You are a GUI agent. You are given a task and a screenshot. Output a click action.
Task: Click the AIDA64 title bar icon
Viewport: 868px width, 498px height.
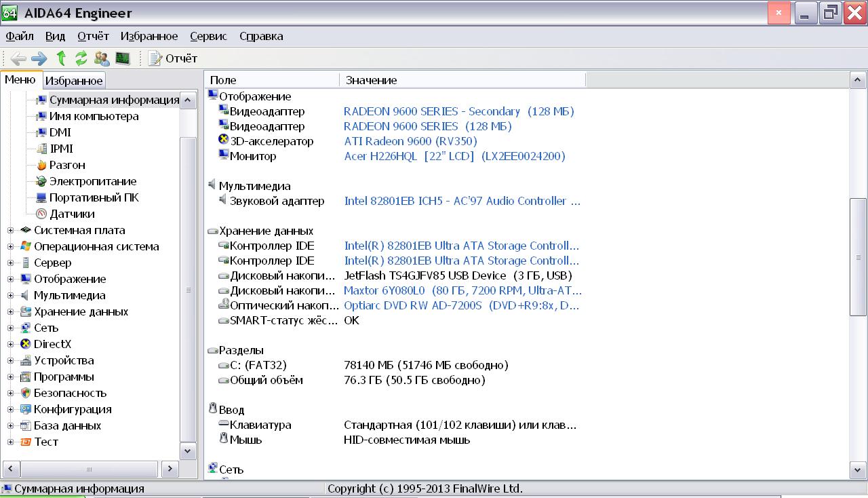9,12
